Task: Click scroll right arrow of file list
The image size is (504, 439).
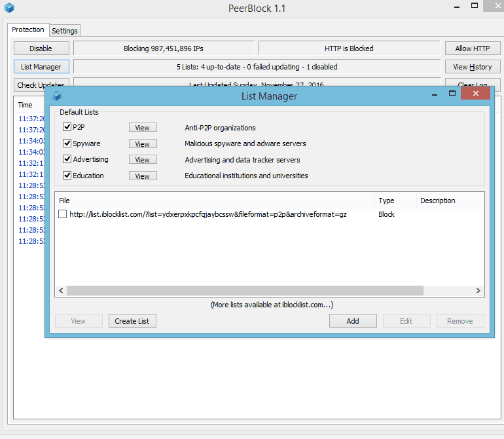Action: pyautogui.click(x=478, y=290)
